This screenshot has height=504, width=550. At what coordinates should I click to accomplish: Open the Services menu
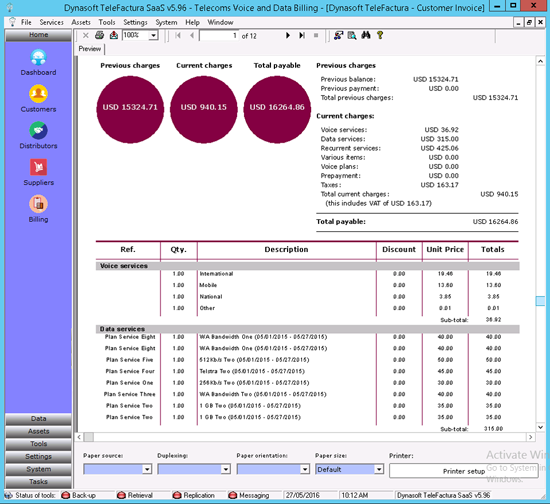coord(51,22)
